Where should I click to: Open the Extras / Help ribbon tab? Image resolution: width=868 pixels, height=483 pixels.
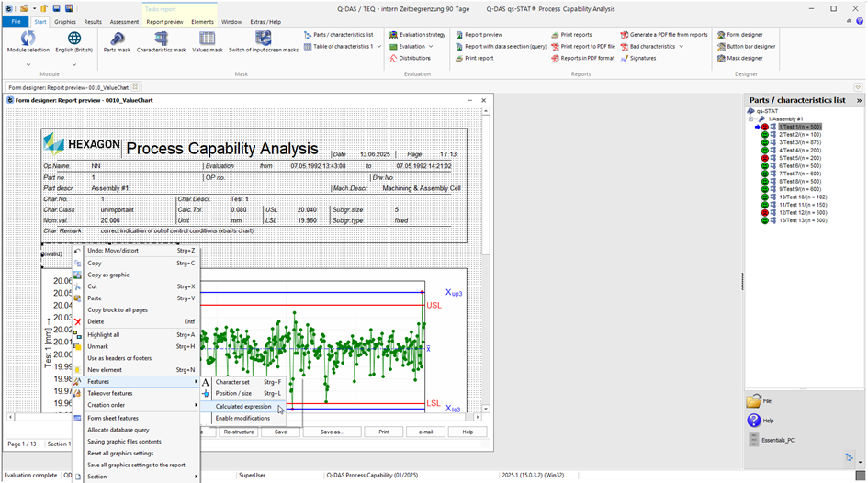pyautogui.click(x=265, y=22)
